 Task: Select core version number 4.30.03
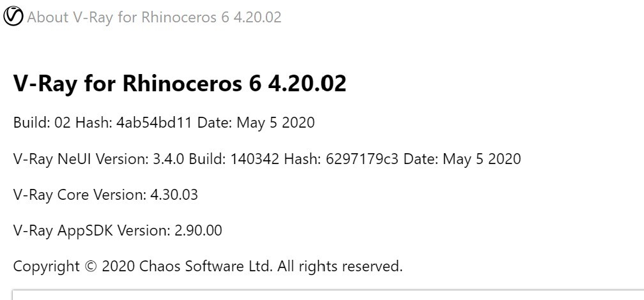174,195
